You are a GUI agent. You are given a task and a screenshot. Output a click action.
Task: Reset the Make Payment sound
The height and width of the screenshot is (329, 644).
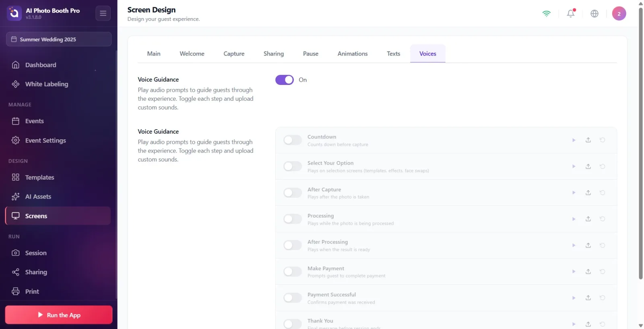603,271
